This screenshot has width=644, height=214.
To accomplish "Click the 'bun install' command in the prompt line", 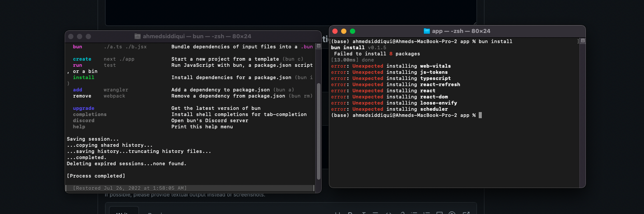I will [x=495, y=41].
